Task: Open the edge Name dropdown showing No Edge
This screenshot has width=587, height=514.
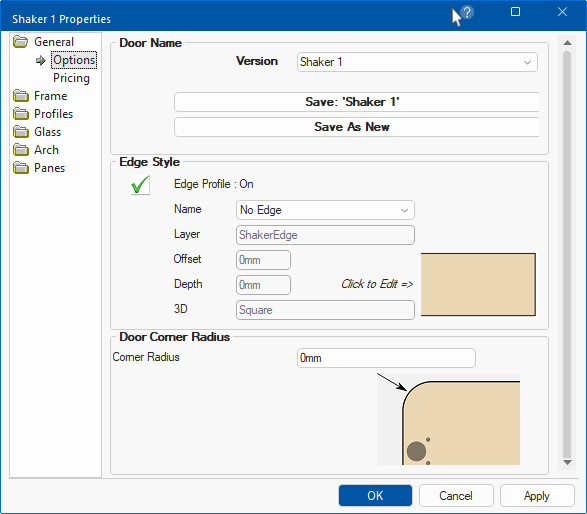Action: tap(325, 210)
